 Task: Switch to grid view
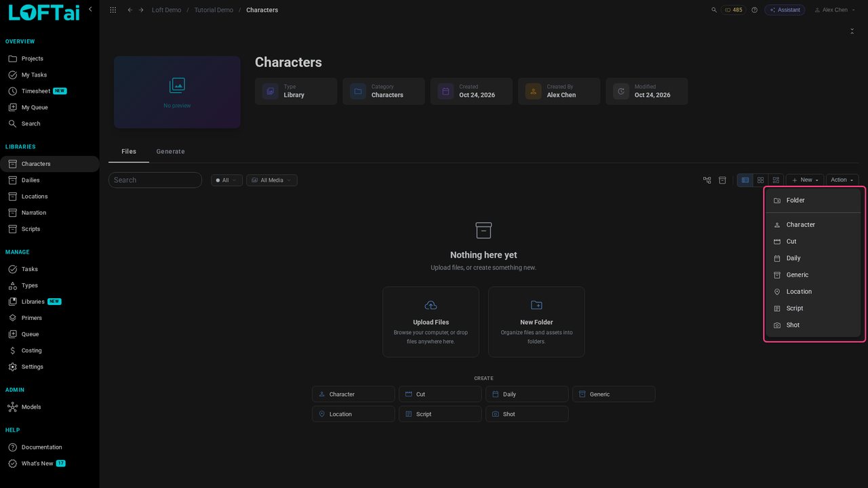click(761, 180)
